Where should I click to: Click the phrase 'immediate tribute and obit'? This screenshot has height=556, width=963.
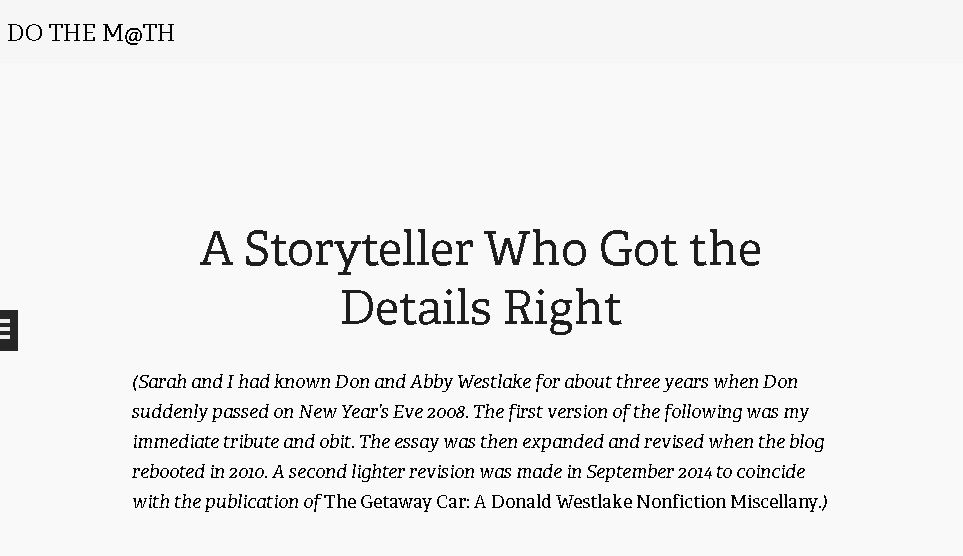243,442
